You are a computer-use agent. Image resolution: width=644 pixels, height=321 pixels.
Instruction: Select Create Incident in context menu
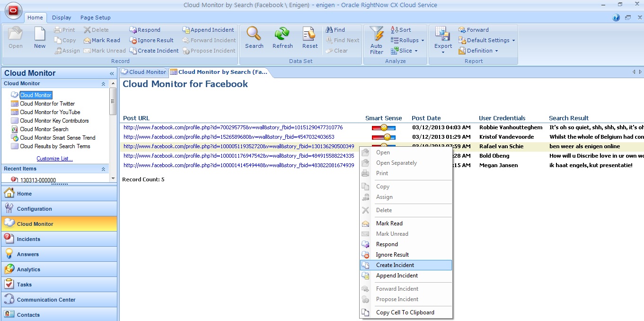click(x=395, y=265)
